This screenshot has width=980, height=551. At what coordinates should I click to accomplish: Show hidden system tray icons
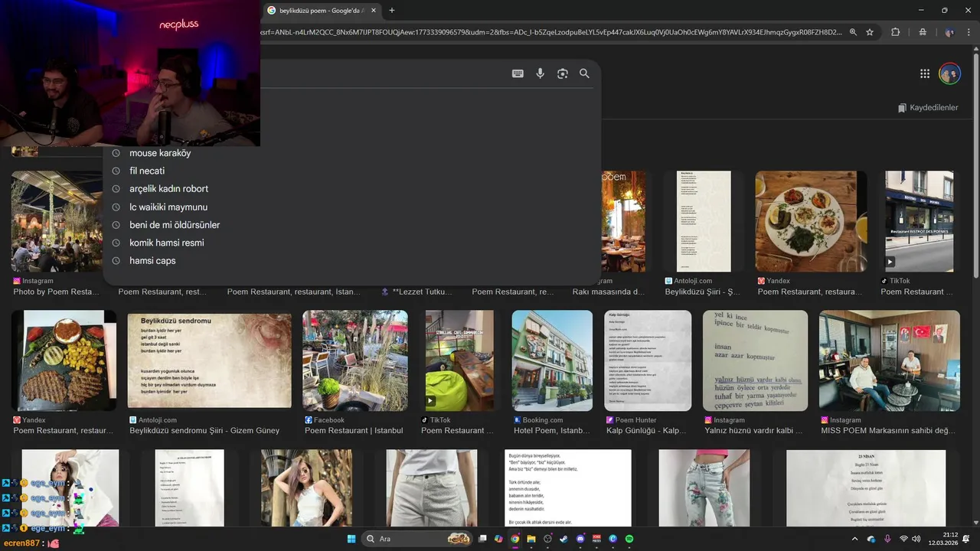[855, 539]
